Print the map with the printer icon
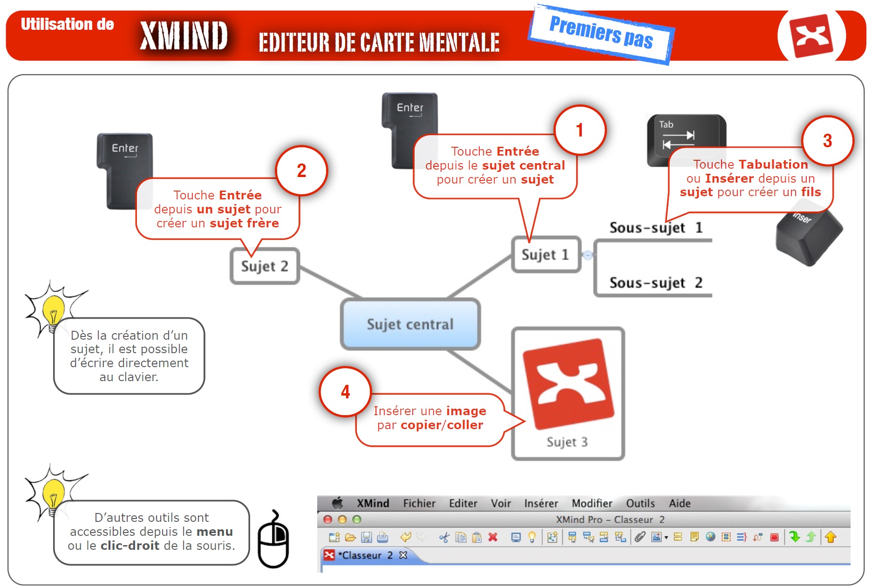872x588 pixels. point(382,537)
